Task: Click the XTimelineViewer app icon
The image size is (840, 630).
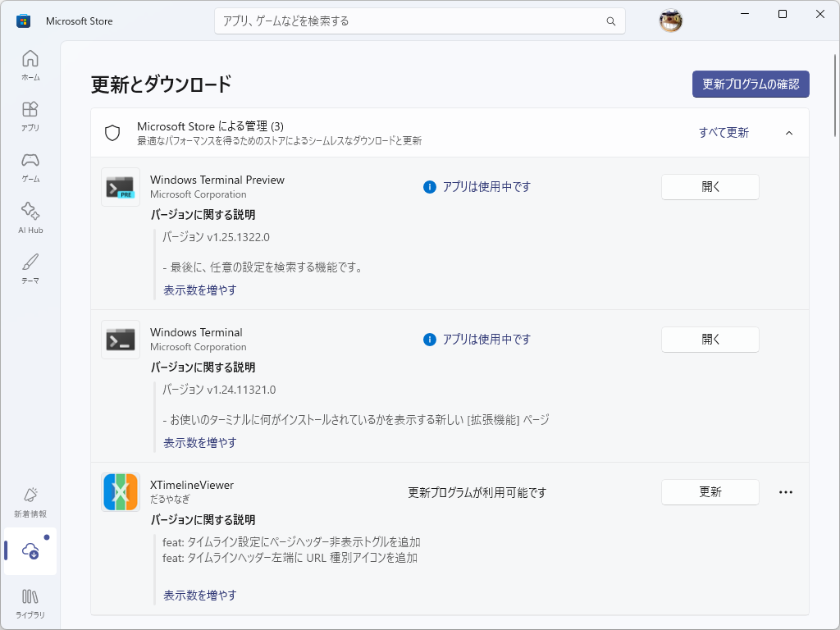Action: 121,492
